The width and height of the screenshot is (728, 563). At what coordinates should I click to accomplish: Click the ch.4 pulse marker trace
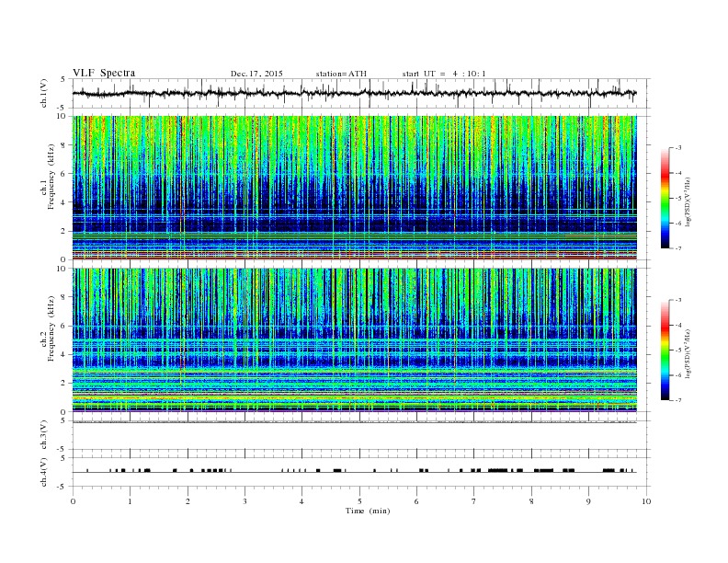coord(355,471)
